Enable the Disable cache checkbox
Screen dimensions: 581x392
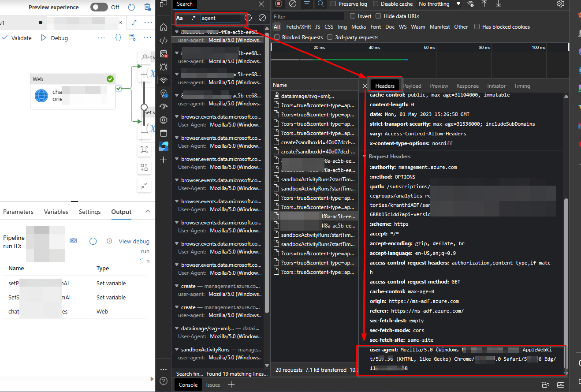point(376,4)
